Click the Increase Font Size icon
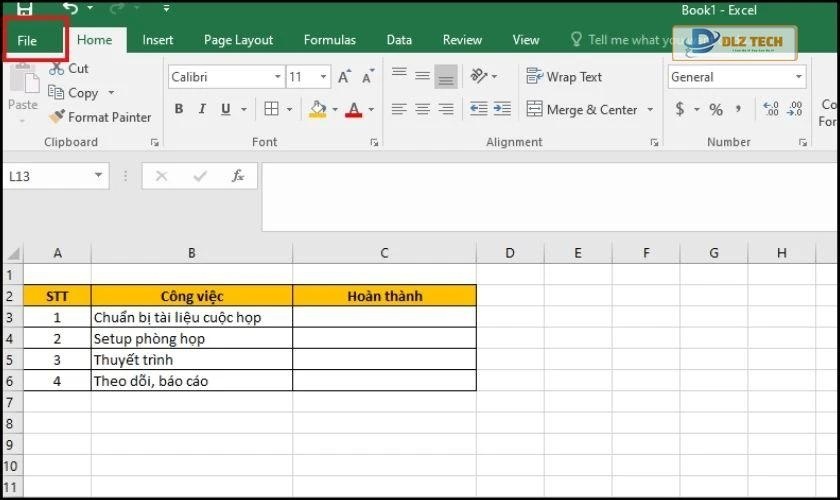 click(344, 77)
